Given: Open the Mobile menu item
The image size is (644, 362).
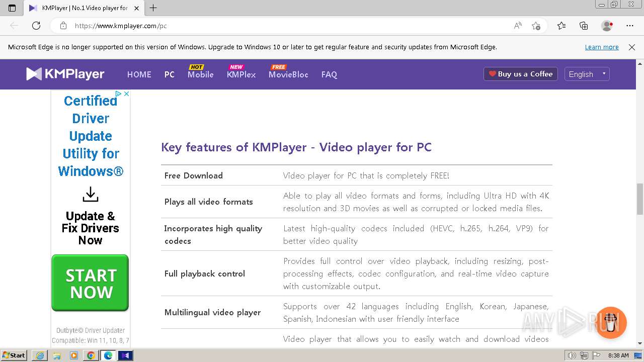Looking at the screenshot, I should tap(201, 74).
